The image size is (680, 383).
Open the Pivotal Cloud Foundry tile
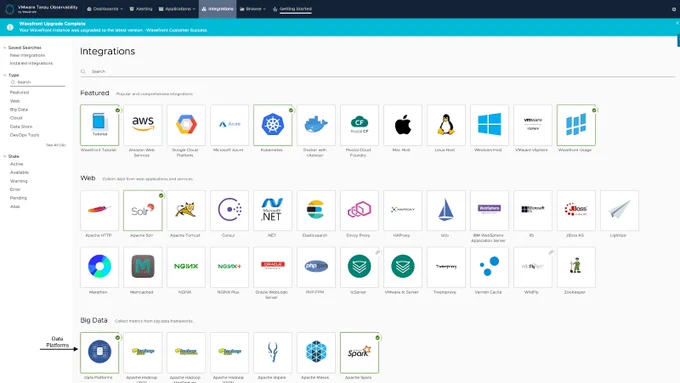[x=360, y=125]
